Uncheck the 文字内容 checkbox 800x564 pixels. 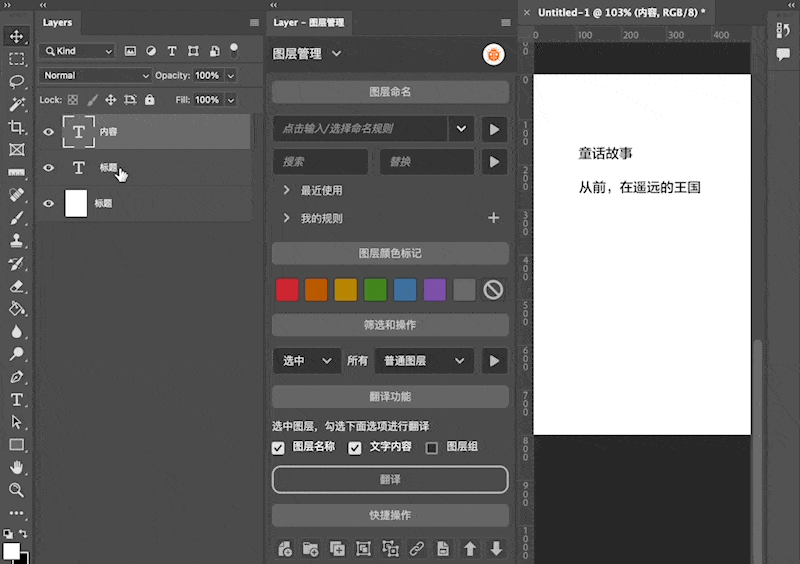pos(355,448)
